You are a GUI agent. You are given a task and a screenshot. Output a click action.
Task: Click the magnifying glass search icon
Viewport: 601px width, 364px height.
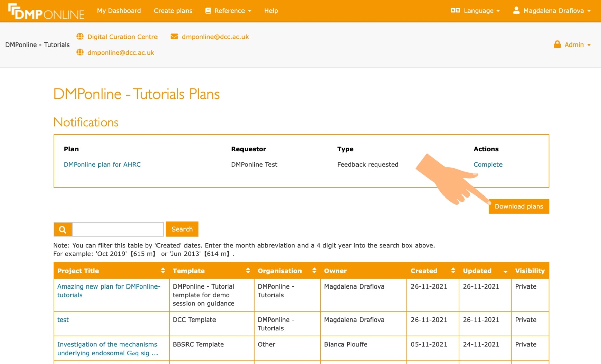click(x=63, y=230)
